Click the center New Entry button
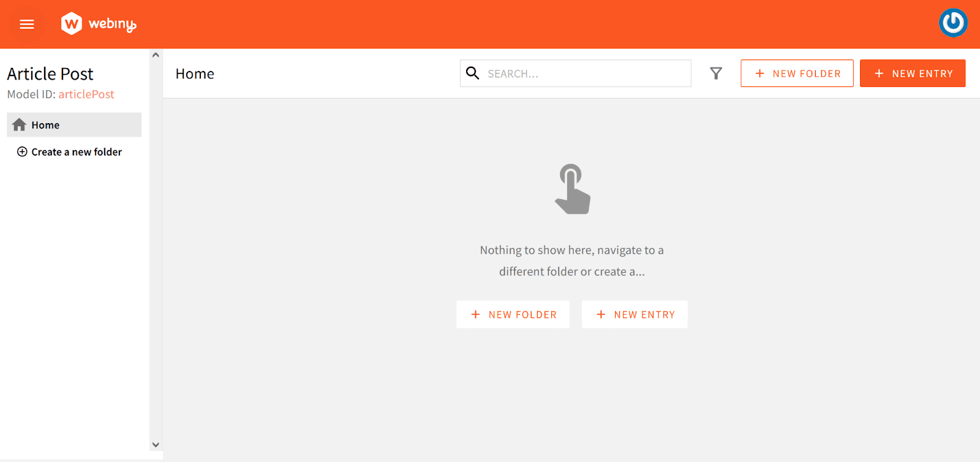Image resolution: width=980 pixels, height=462 pixels. pyautogui.click(x=635, y=314)
